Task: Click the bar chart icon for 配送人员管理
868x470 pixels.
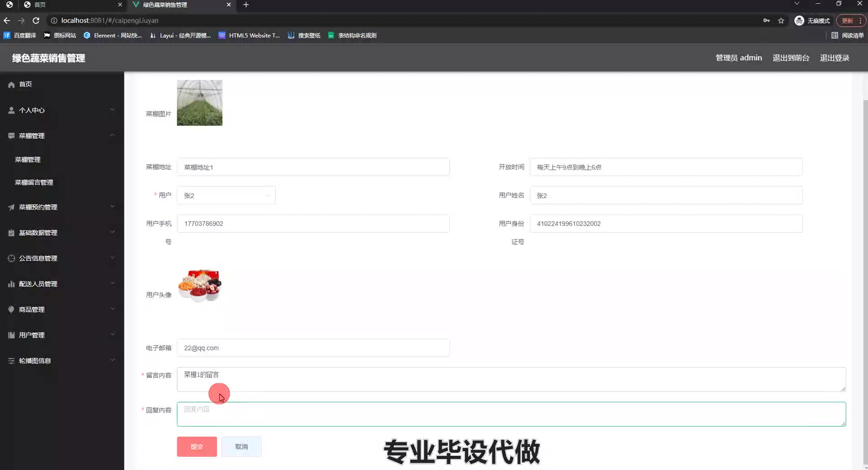Action: pos(11,284)
